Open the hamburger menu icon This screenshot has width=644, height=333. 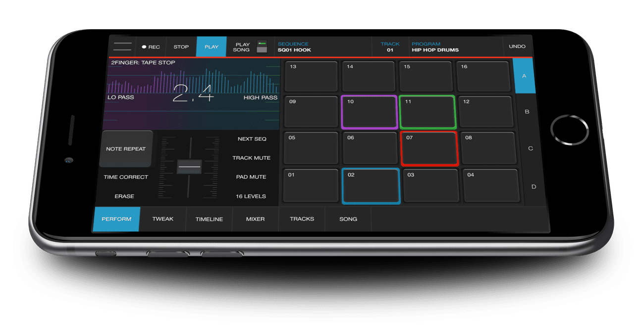(122, 47)
